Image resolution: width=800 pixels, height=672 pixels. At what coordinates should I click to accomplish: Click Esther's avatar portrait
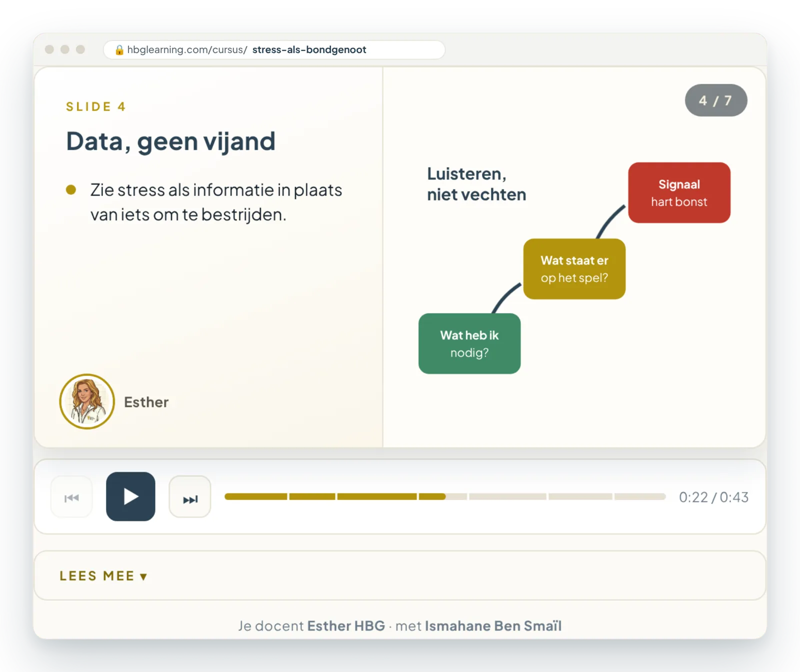tap(87, 401)
